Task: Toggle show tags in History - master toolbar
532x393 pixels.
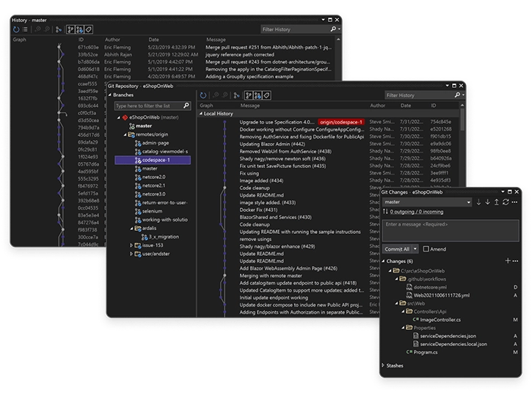Action: 89,29
